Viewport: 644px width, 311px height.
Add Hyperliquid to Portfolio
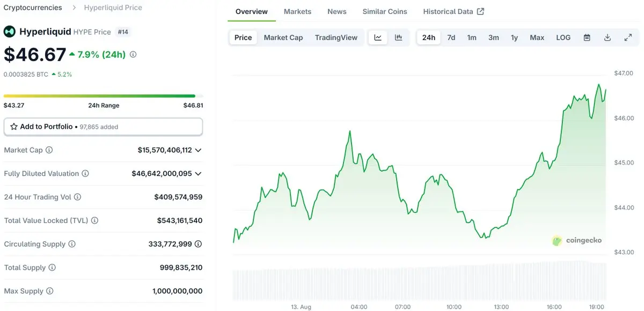pos(103,127)
